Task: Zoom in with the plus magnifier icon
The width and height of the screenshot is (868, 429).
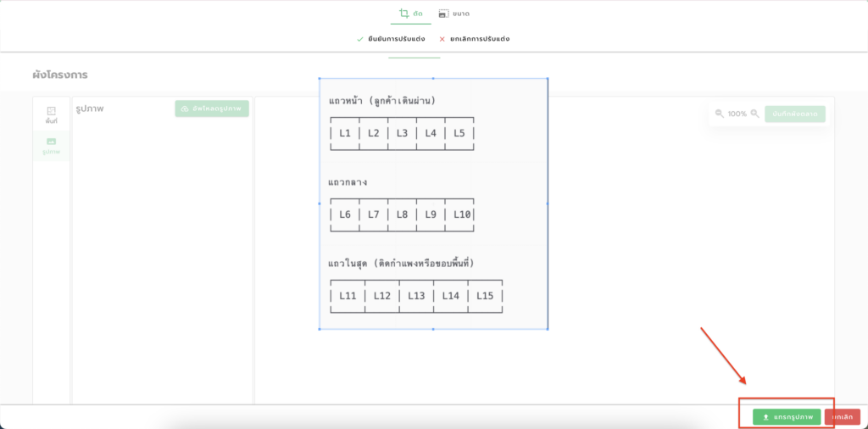Action: tap(754, 114)
